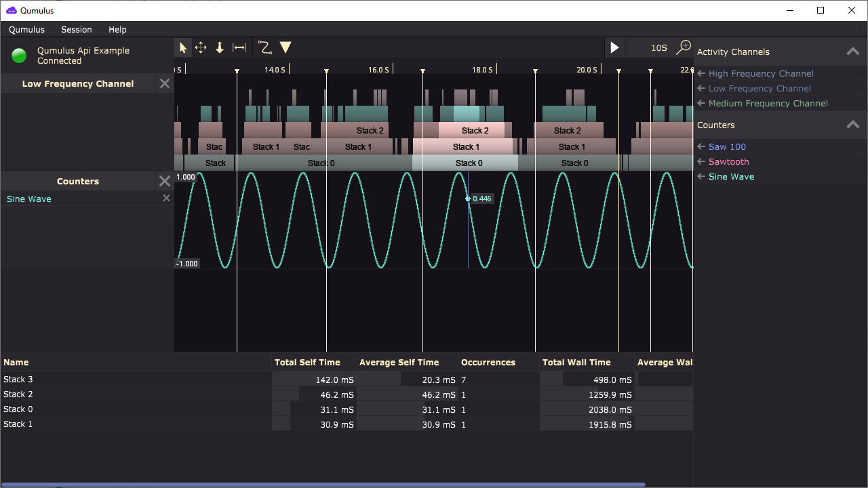Click the 142.0 mS self time cell
This screenshot has height=488, width=868.
314,380
